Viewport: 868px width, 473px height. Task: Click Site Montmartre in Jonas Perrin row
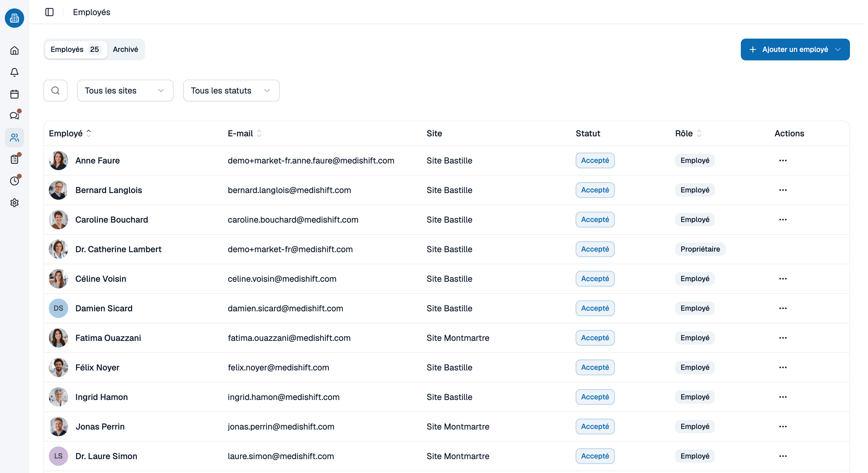(x=458, y=427)
